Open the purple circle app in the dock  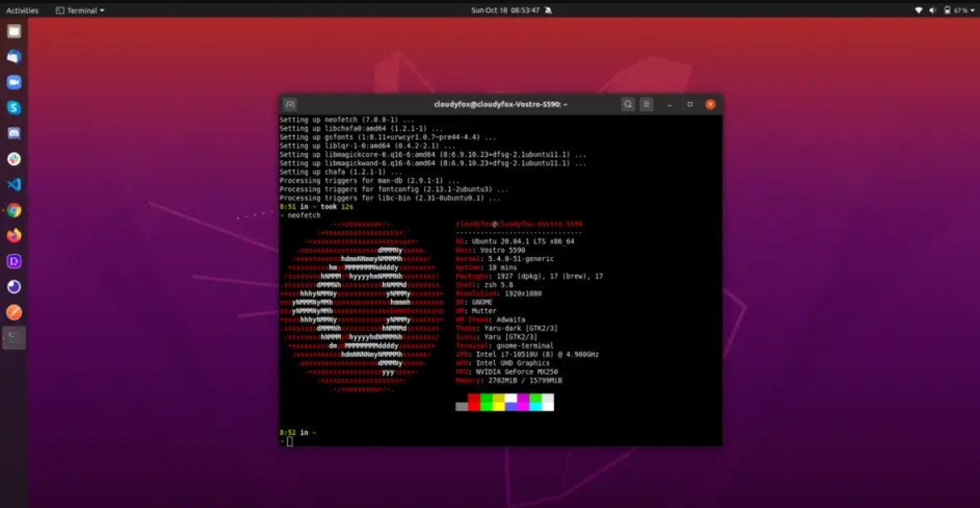[x=14, y=287]
